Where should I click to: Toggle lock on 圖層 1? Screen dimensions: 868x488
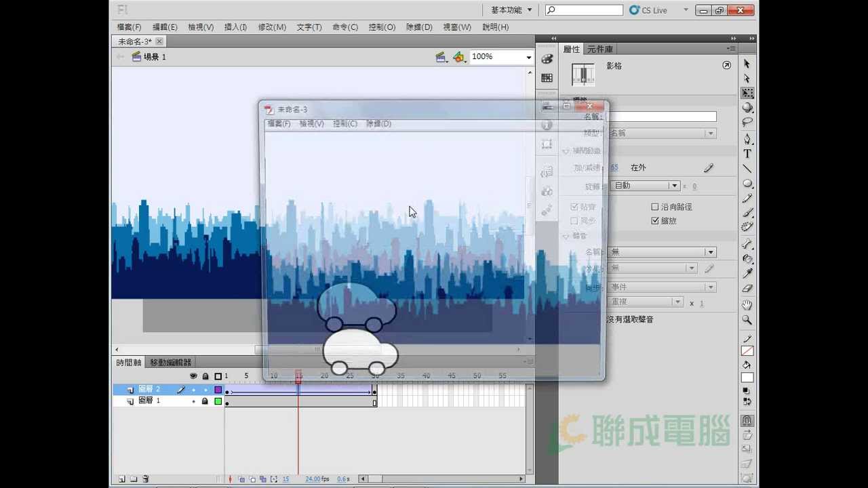coord(205,401)
